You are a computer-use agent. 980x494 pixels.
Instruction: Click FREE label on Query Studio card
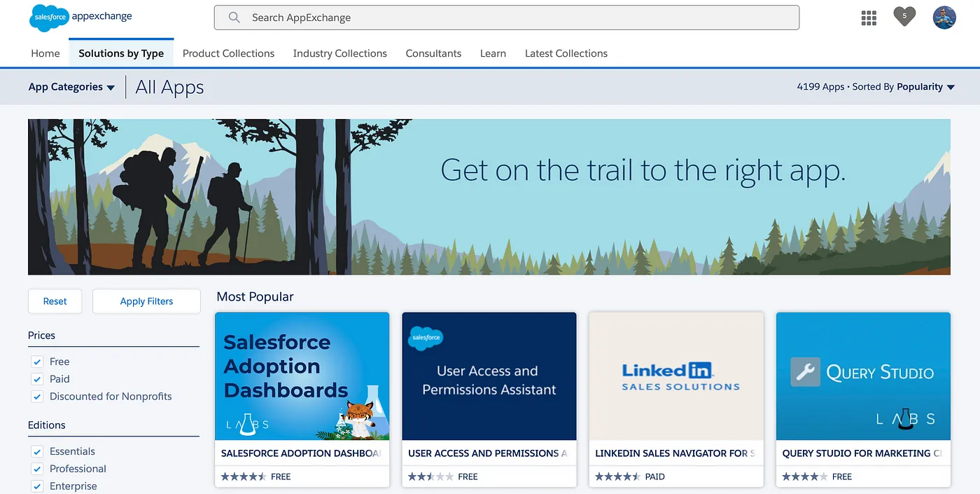click(x=842, y=476)
